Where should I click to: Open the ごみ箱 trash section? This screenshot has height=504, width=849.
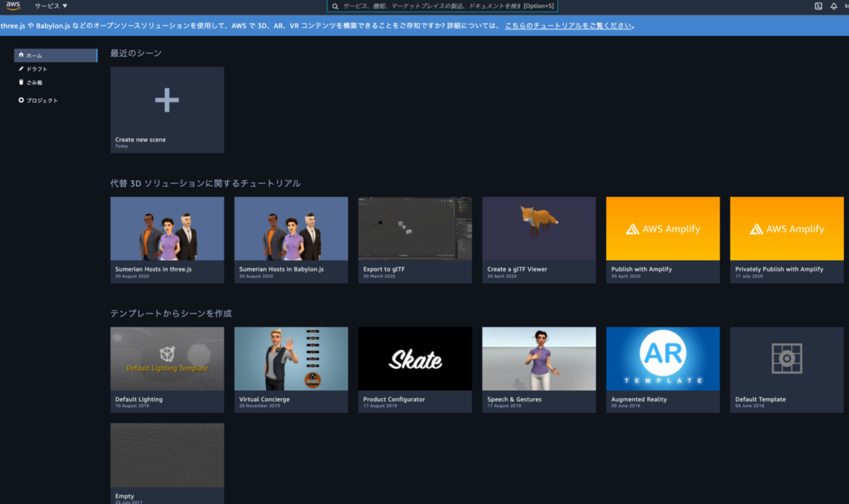35,82
